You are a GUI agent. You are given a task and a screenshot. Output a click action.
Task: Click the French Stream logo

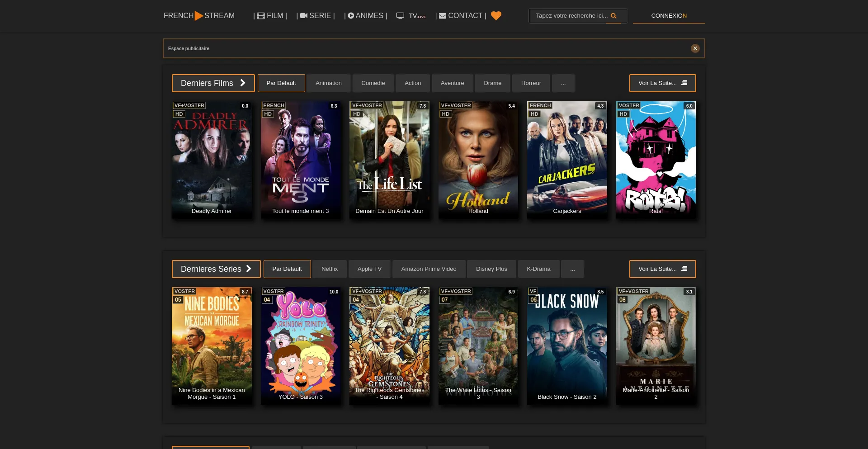199,16
